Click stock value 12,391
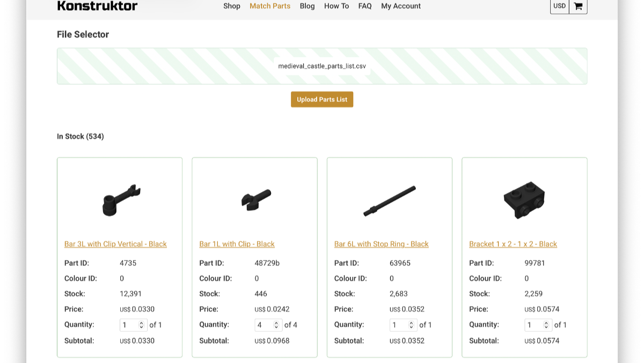The height and width of the screenshot is (363, 644). (x=131, y=294)
